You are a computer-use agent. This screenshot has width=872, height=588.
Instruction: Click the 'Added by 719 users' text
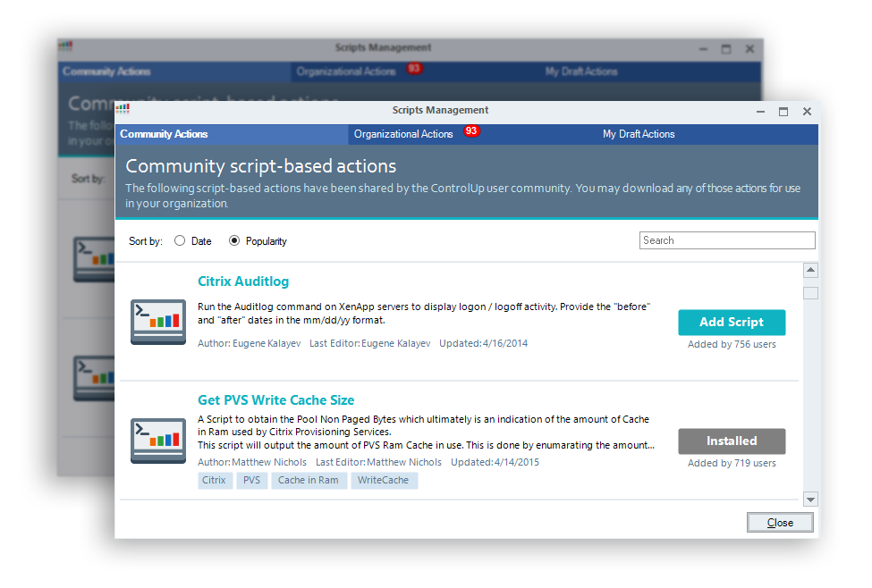pyautogui.click(x=732, y=464)
